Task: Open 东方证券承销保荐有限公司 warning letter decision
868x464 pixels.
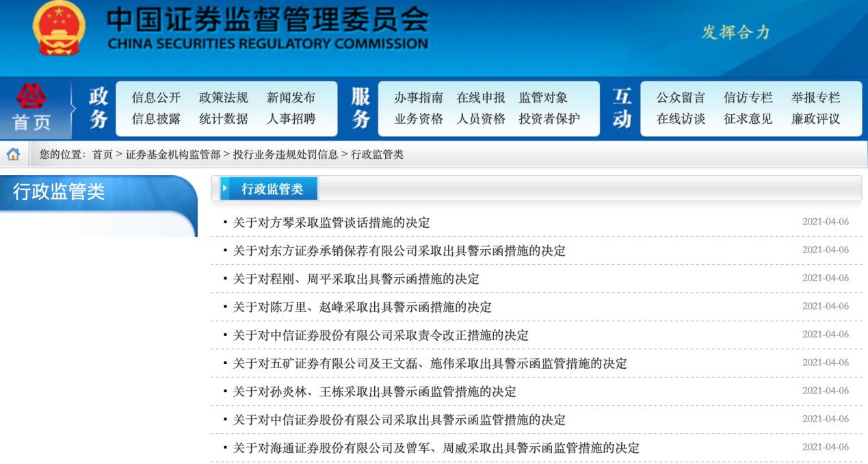Action: coord(399,250)
